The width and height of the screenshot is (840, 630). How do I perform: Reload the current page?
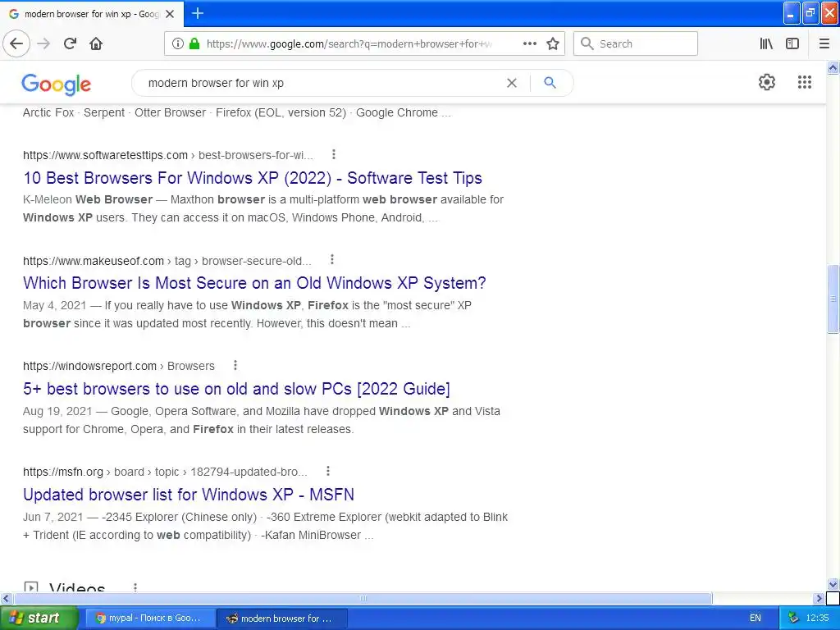point(71,43)
